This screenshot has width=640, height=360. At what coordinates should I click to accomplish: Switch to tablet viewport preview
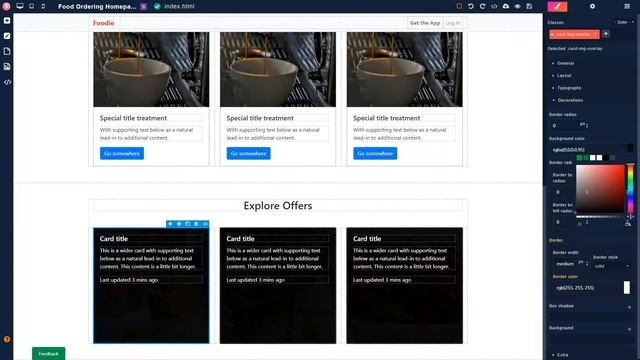click(x=31, y=6)
